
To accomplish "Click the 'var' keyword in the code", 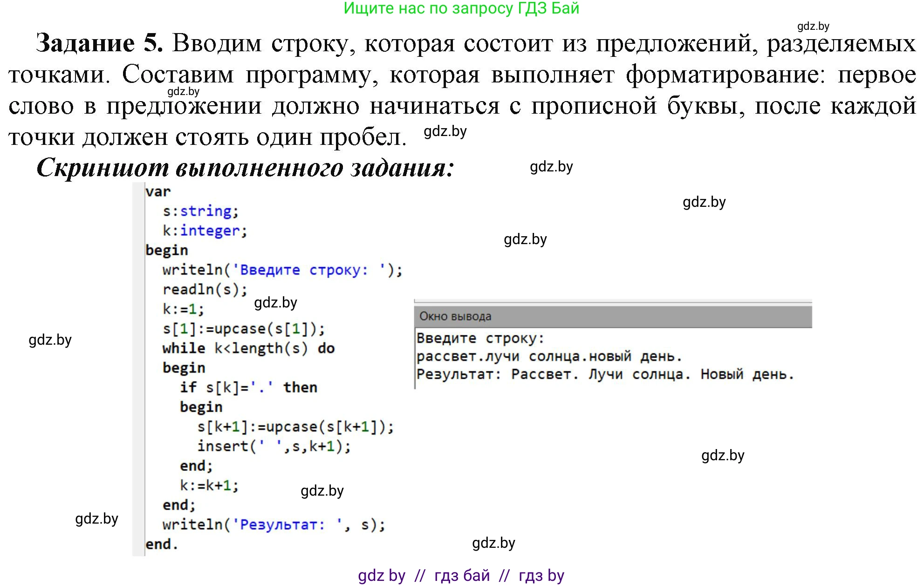I will (x=158, y=191).
